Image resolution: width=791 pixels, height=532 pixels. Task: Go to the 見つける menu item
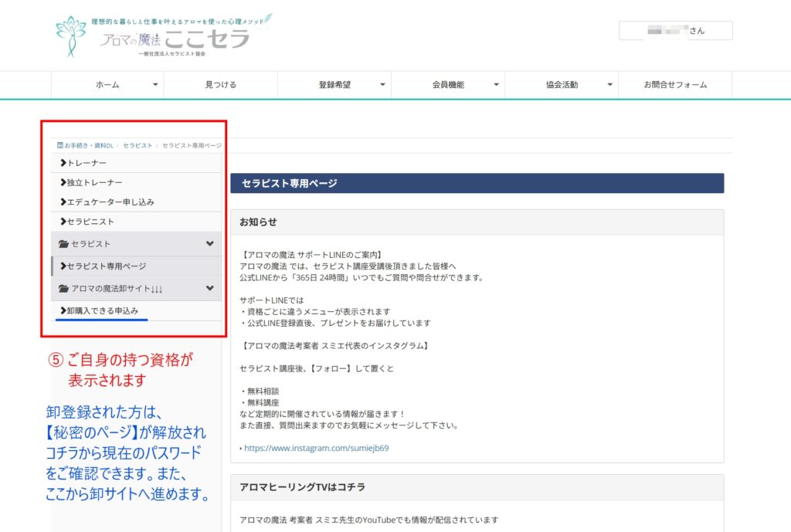(x=221, y=85)
